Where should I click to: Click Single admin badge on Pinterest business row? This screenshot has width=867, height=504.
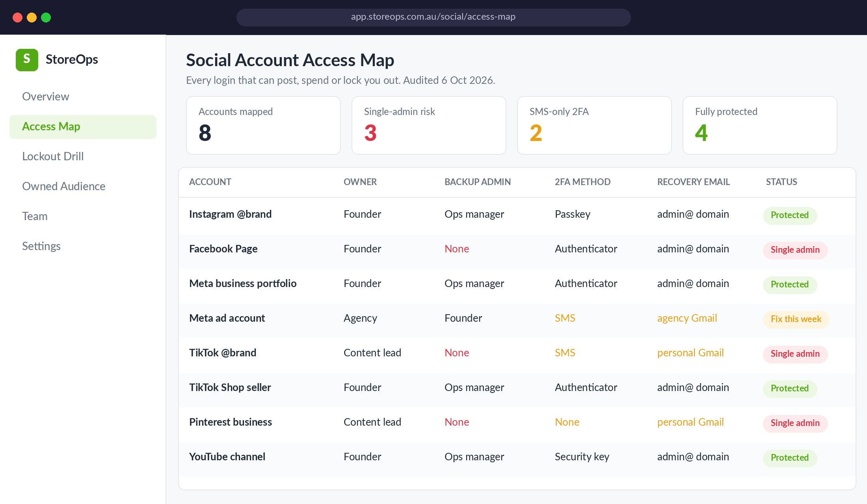coord(795,423)
